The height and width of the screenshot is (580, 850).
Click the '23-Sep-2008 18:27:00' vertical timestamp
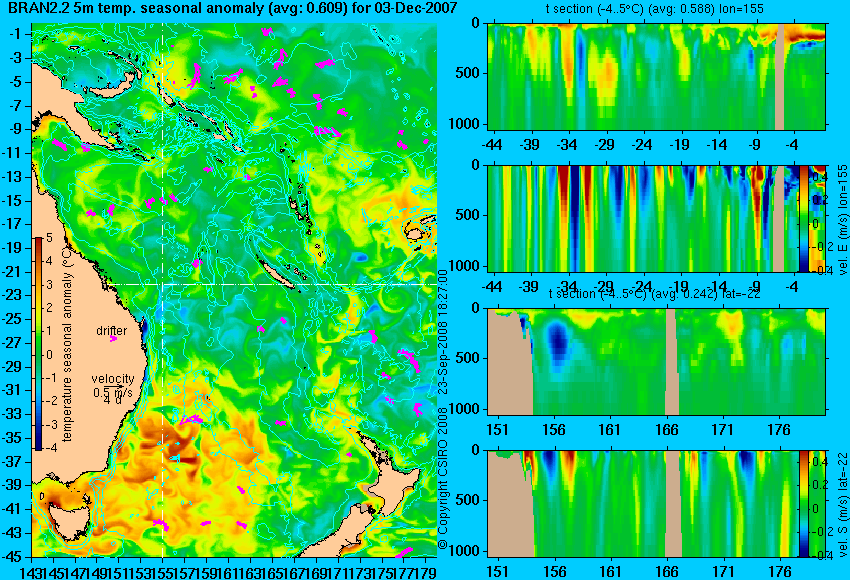[443, 330]
